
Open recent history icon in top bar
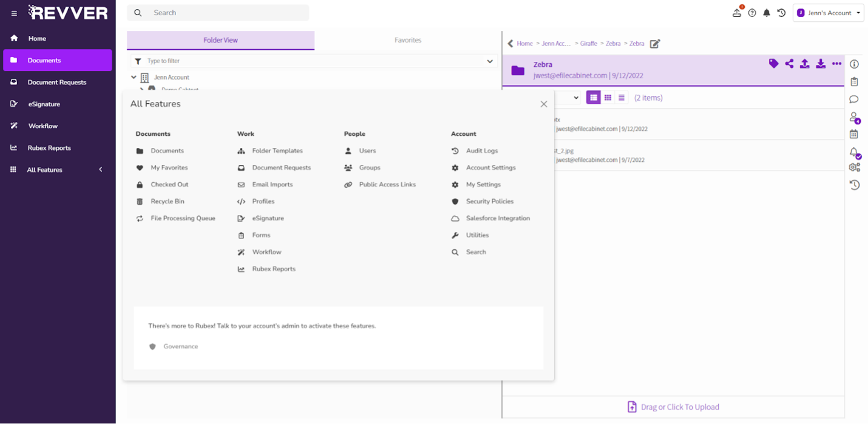(782, 13)
